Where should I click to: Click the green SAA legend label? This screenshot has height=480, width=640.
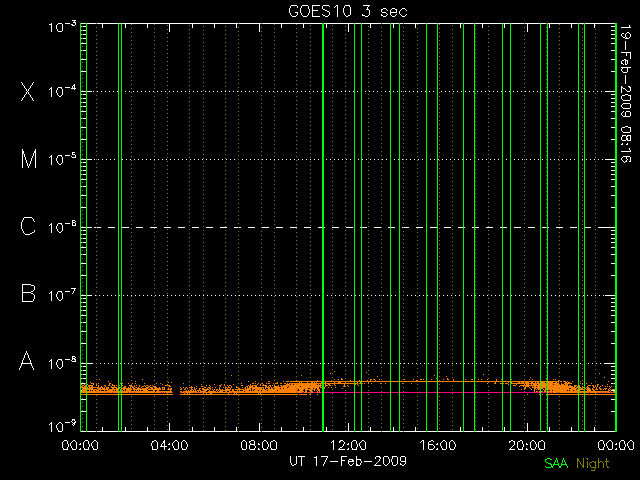[556, 464]
